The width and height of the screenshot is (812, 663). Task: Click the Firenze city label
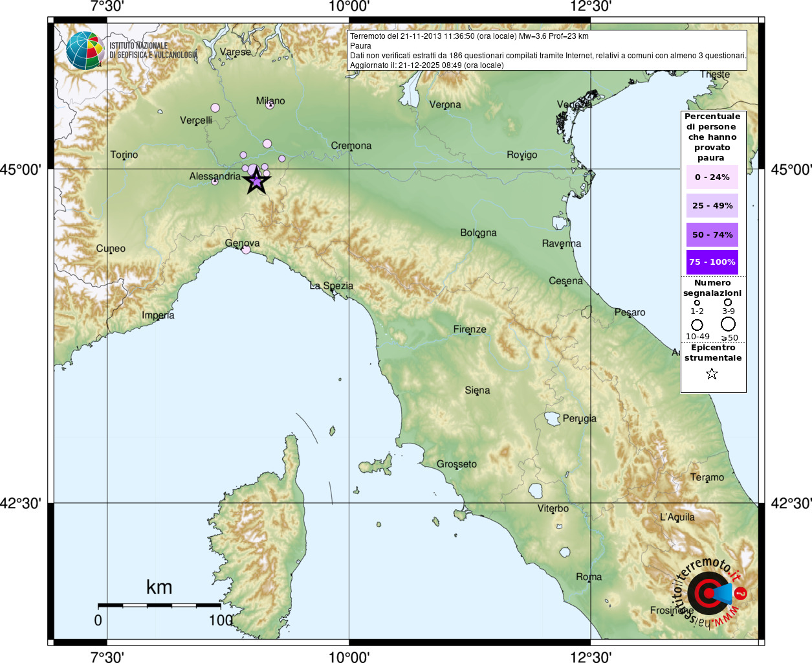point(470,330)
